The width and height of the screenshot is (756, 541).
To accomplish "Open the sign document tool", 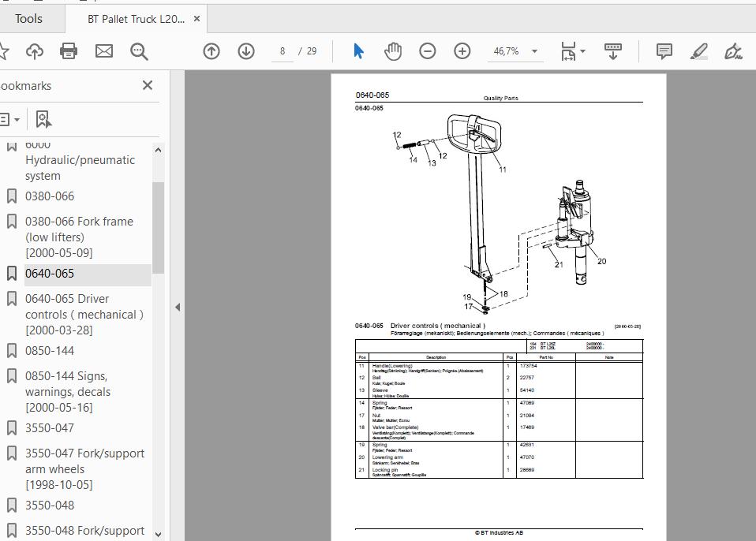I will (x=733, y=51).
